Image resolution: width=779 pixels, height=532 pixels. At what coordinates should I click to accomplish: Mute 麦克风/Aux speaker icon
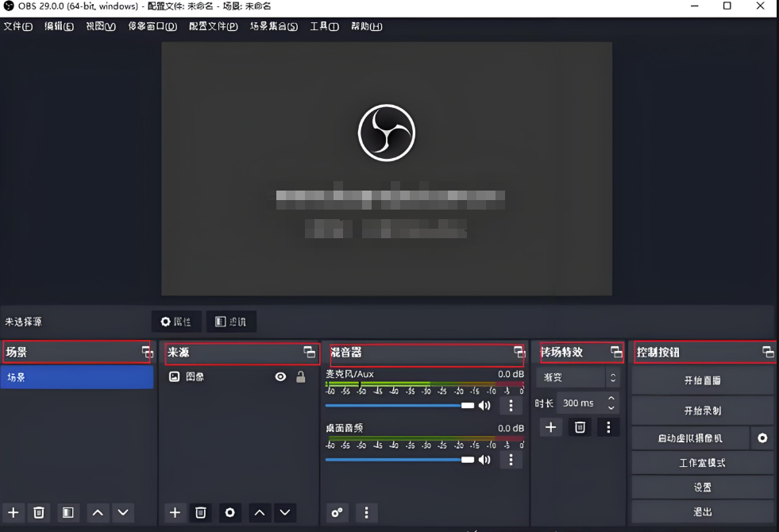(x=484, y=406)
